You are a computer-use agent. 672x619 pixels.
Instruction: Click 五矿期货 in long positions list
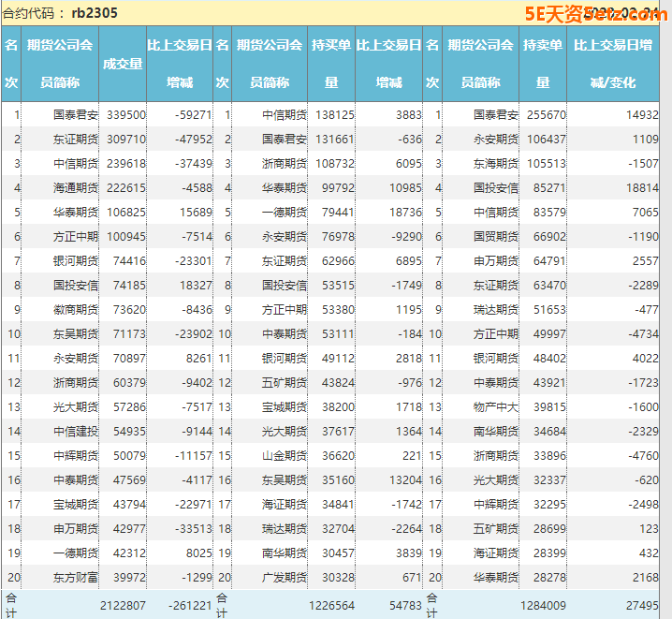[285, 382]
